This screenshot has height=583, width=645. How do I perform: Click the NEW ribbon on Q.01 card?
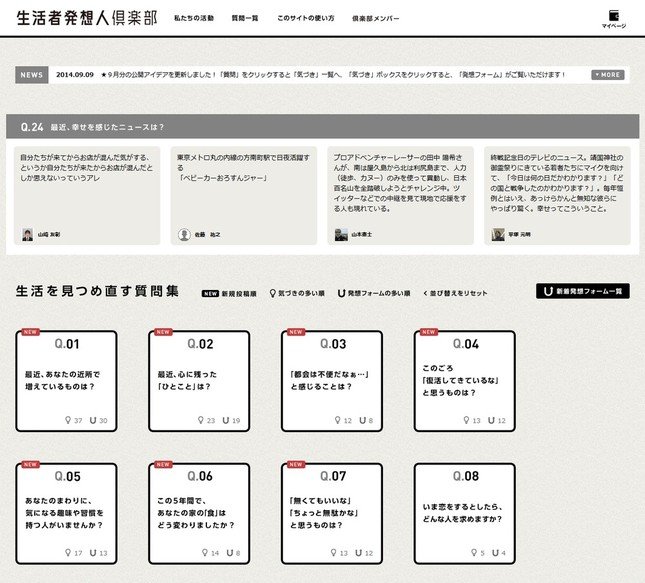pyautogui.click(x=30, y=332)
